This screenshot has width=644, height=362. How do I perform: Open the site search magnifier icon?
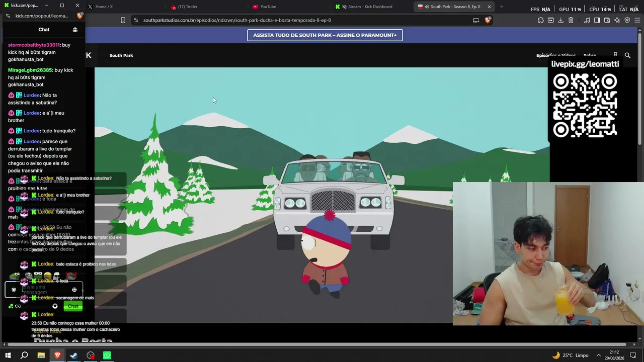[x=627, y=55]
